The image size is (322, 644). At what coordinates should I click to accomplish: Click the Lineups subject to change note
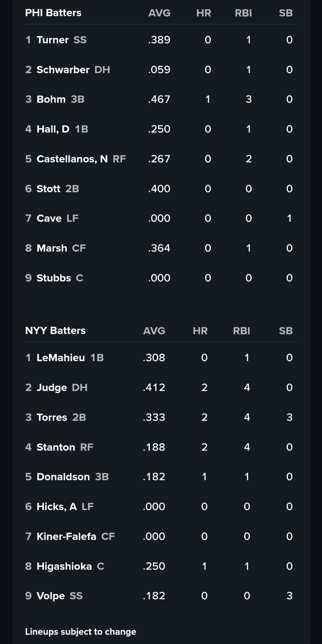pos(80,632)
